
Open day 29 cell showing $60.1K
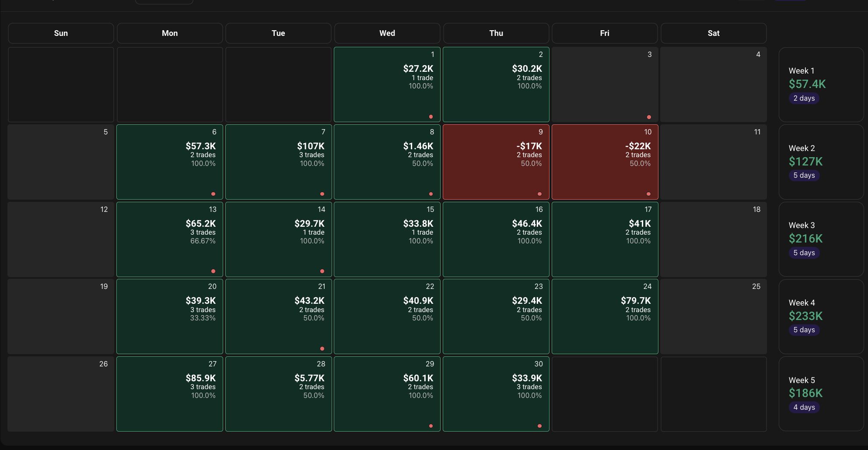tap(387, 394)
